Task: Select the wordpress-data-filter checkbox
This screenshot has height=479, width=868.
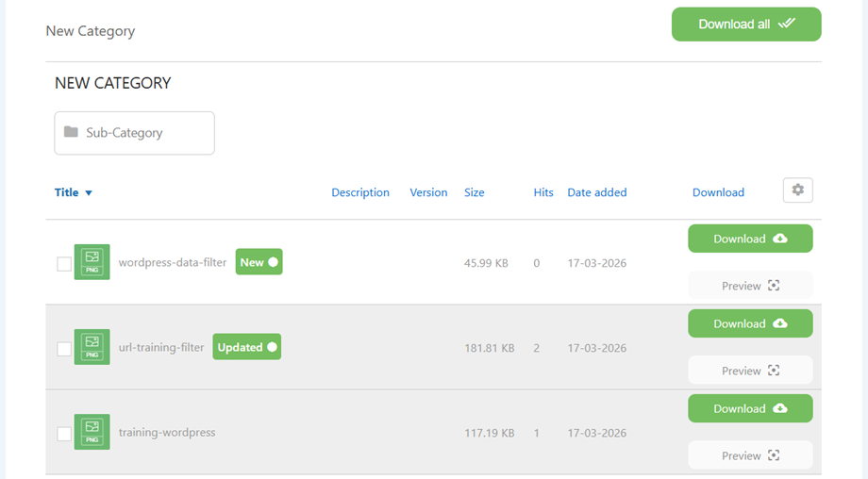Action: click(x=64, y=264)
